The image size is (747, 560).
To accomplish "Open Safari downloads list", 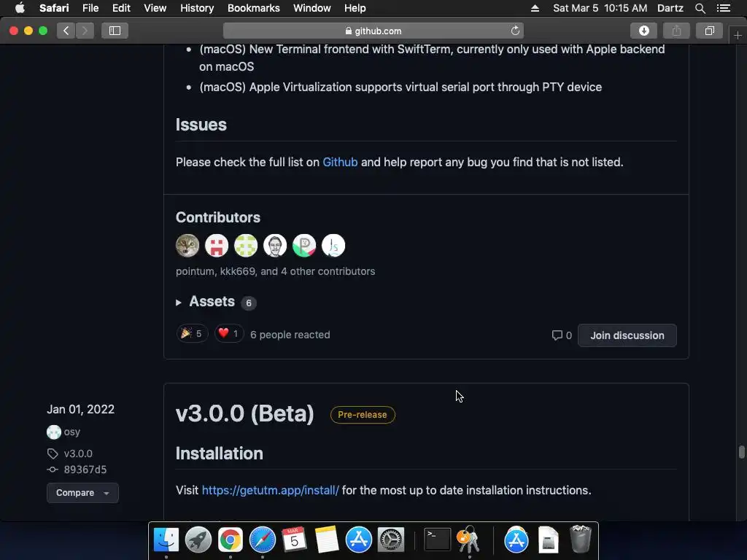I will [643, 31].
